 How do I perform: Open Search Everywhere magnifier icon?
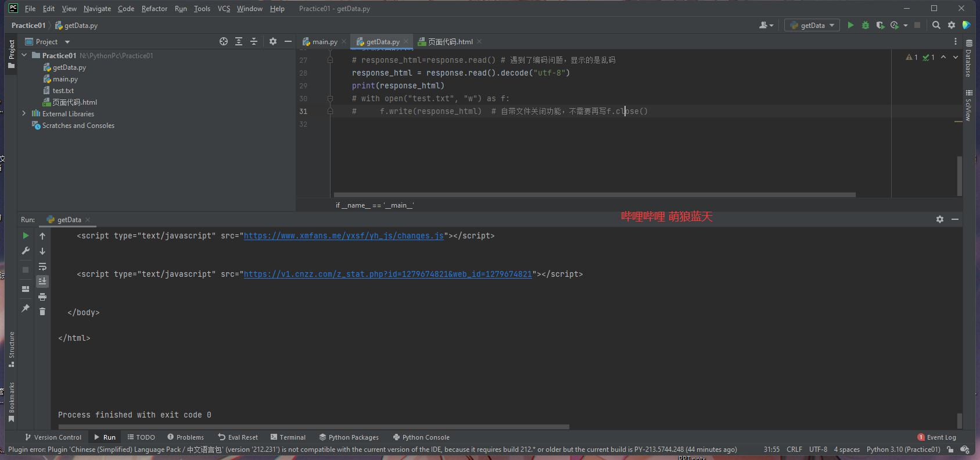pos(936,25)
